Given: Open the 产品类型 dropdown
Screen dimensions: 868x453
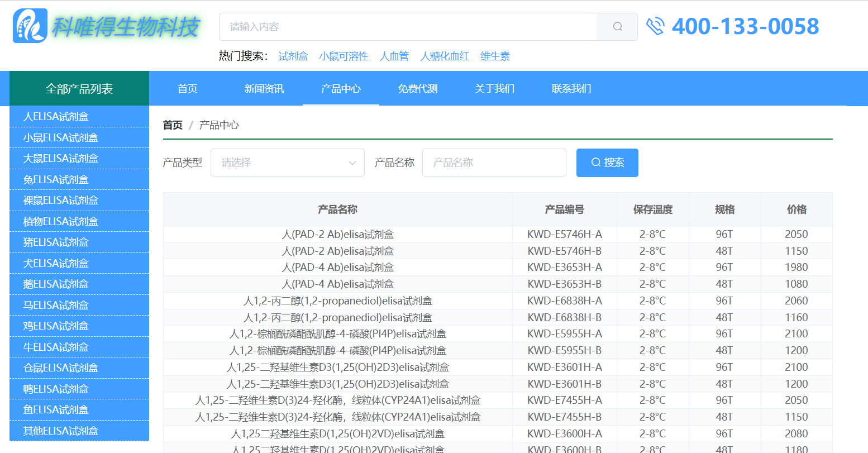Looking at the screenshot, I should click(x=288, y=163).
